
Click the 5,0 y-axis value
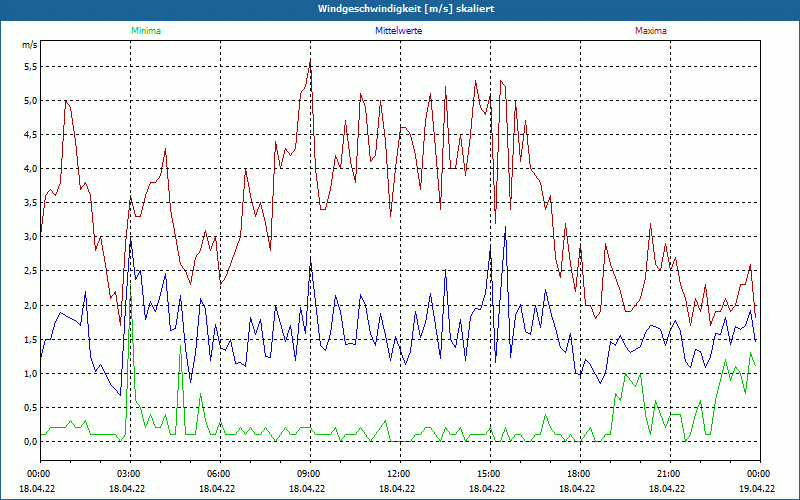click(x=31, y=101)
